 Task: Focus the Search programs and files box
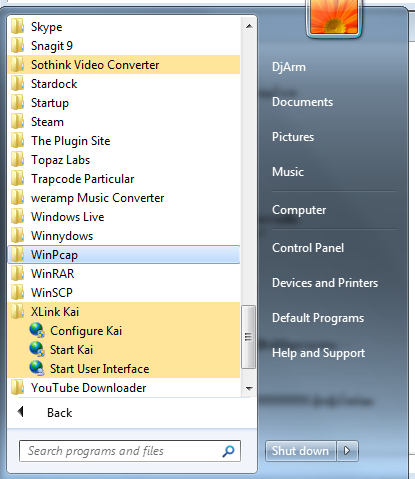tap(130, 451)
